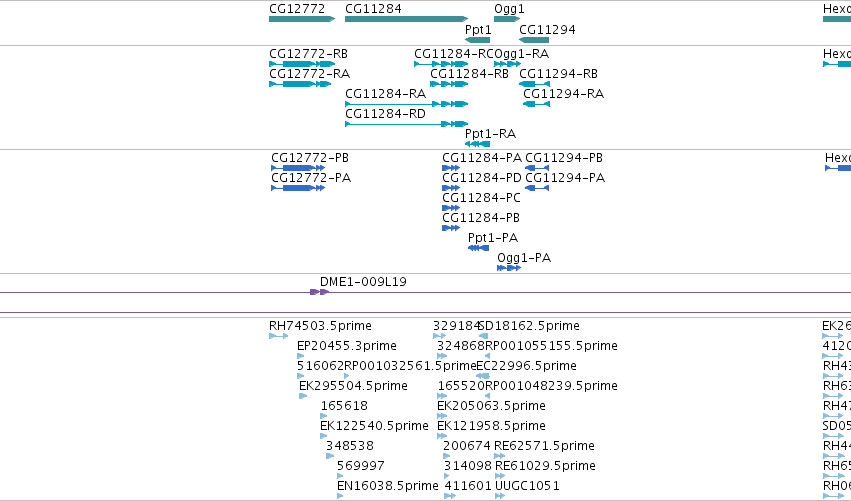Screen dimensions: 851x501
Task: Click protein CG11284-PA
Action: [x=451, y=168]
